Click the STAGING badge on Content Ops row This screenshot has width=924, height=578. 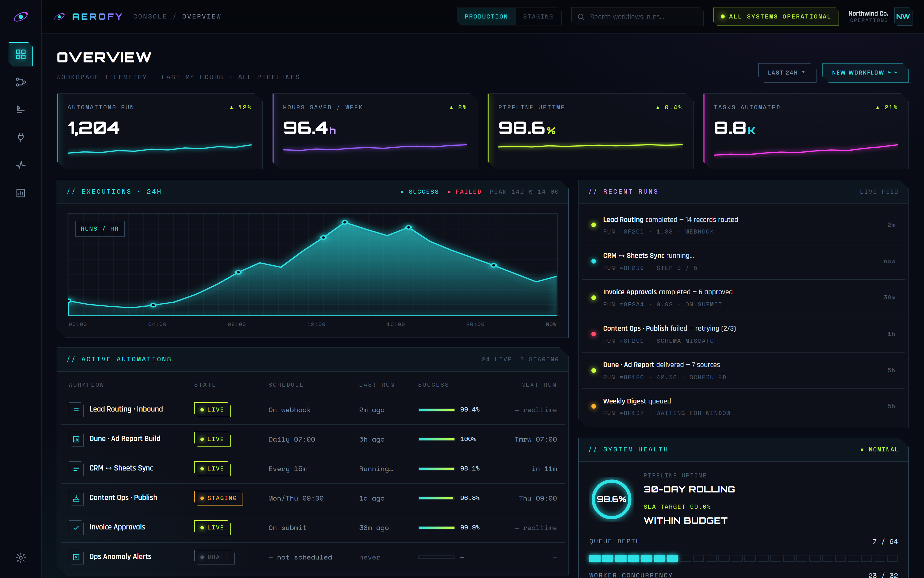(218, 498)
